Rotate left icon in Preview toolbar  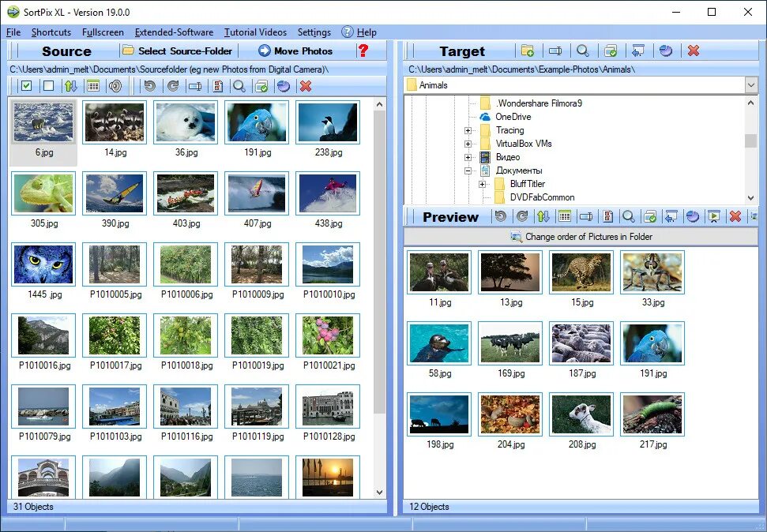tap(501, 216)
